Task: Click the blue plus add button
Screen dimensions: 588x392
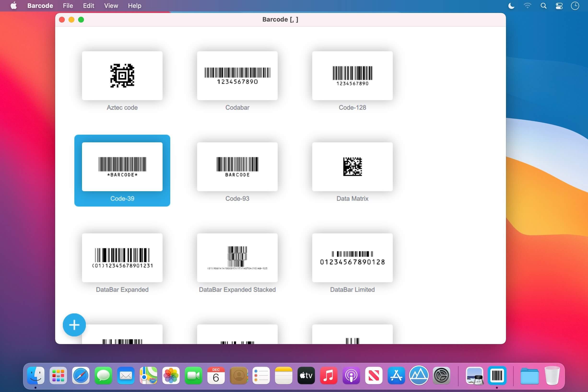Action: point(74,325)
